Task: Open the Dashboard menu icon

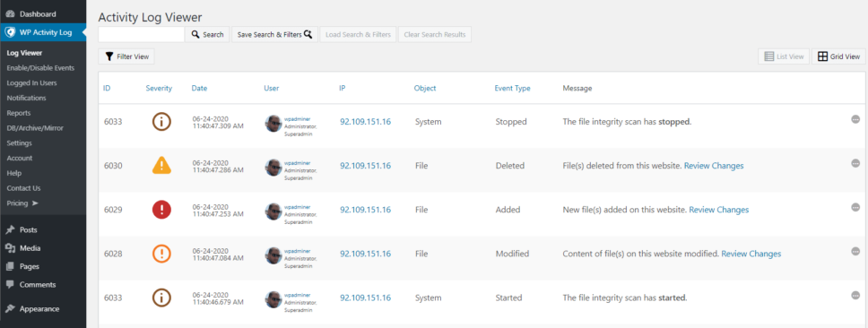Action: [x=10, y=13]
